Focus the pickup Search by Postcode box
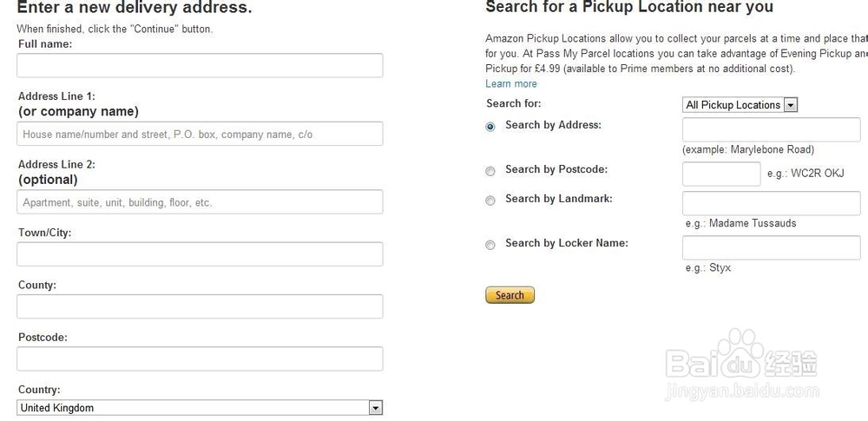This screenshot has width=868, height=421. tap(721, 174)
